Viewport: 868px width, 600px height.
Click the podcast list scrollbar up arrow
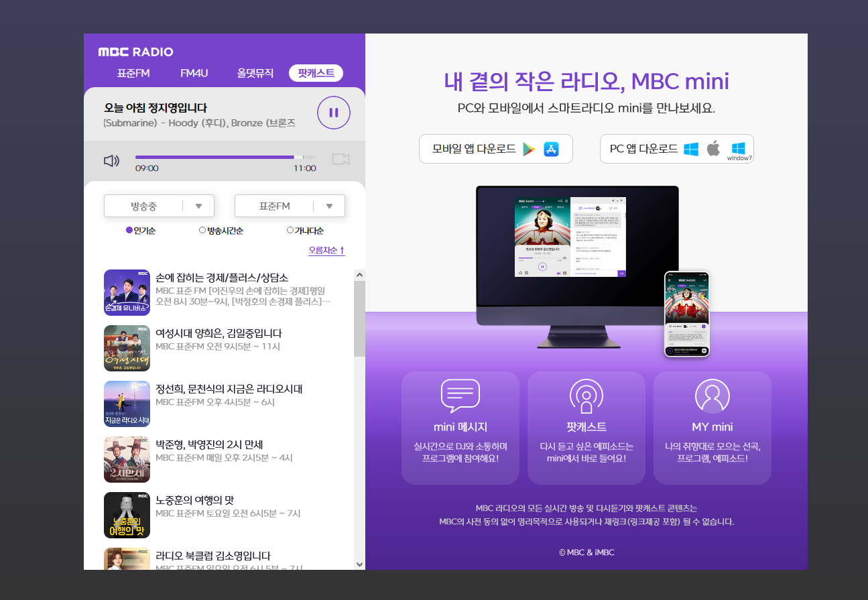click(x=359, y=274)
